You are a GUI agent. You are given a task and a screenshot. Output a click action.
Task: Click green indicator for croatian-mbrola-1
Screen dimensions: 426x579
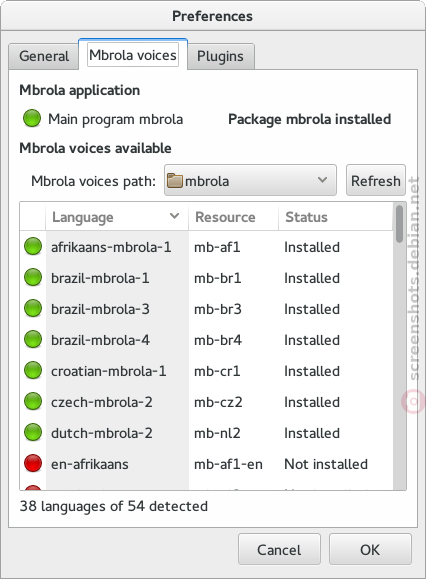(x=33, y=371)
